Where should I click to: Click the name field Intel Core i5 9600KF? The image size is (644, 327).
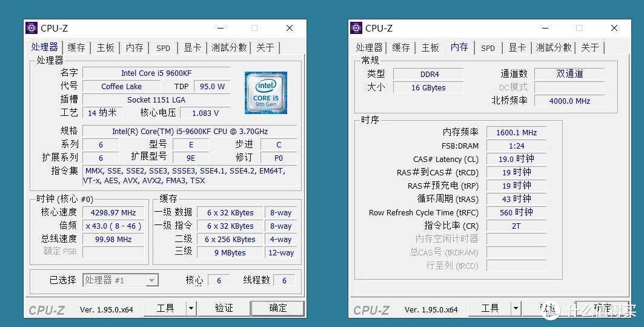tap(156, 73)
